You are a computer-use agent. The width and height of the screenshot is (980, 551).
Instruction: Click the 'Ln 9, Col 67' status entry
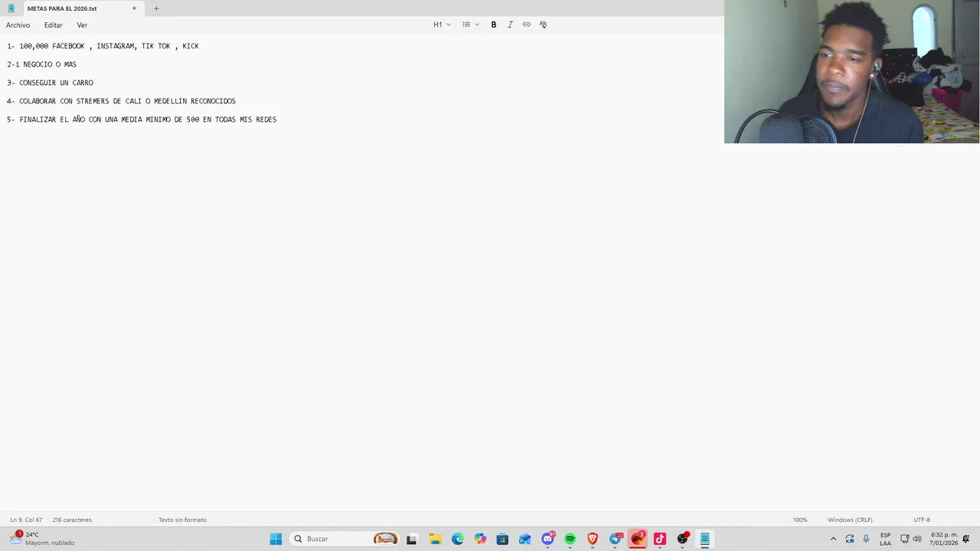tap(26, 520)
